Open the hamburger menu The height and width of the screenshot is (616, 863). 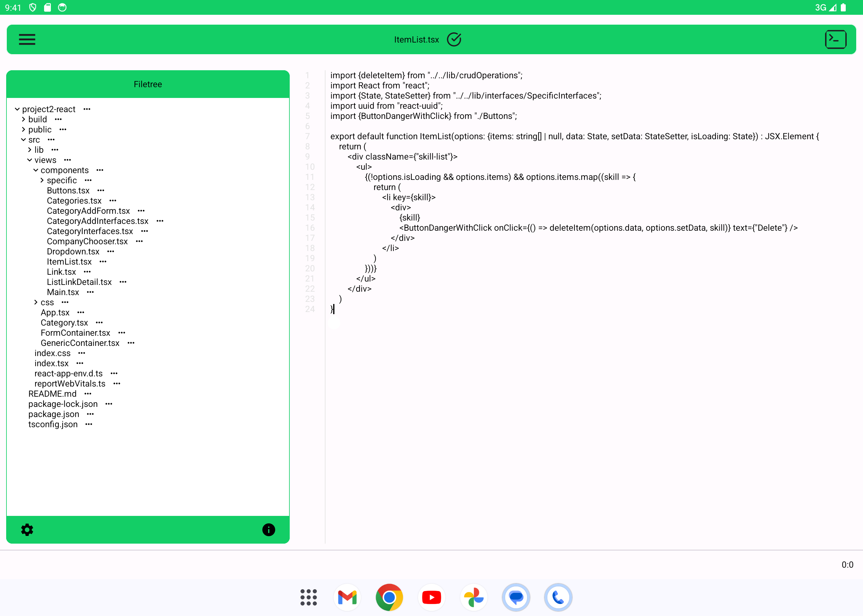pos(27,39)
